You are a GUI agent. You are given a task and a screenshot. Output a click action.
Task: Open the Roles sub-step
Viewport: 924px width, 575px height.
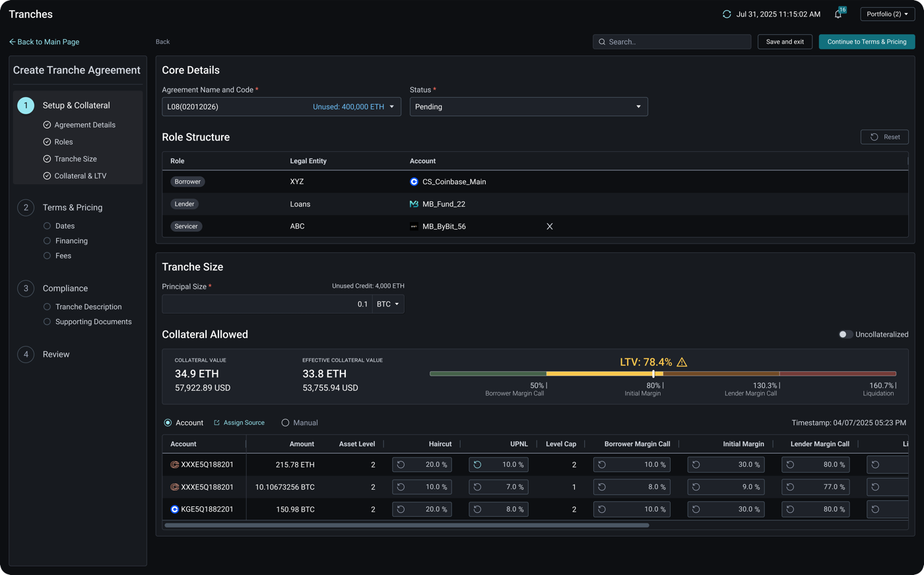click(x=63, y=142)
